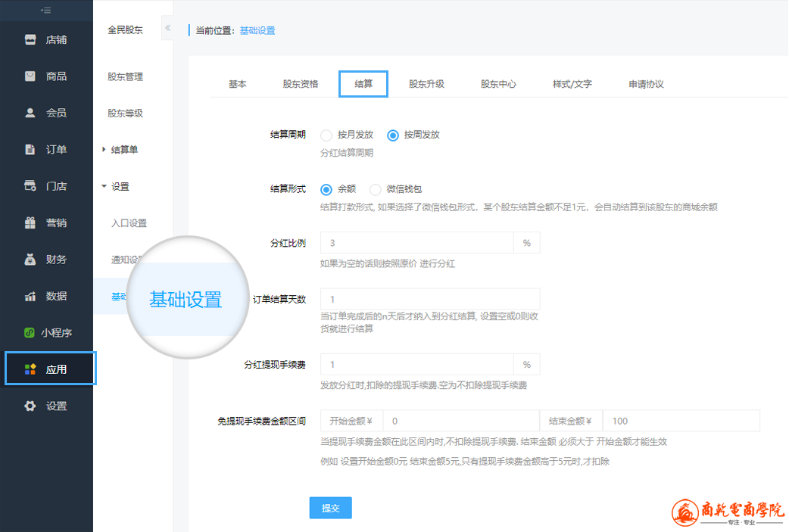Select 按月发放 monthly payout radio

tap(326, 135)
